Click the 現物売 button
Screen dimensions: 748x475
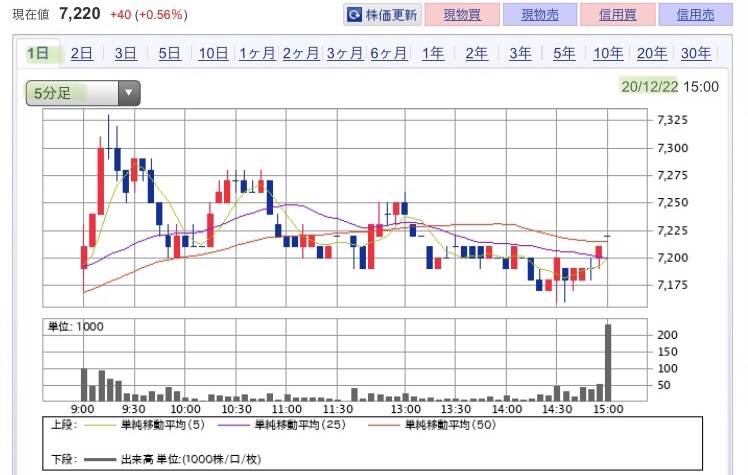[540, 15]
